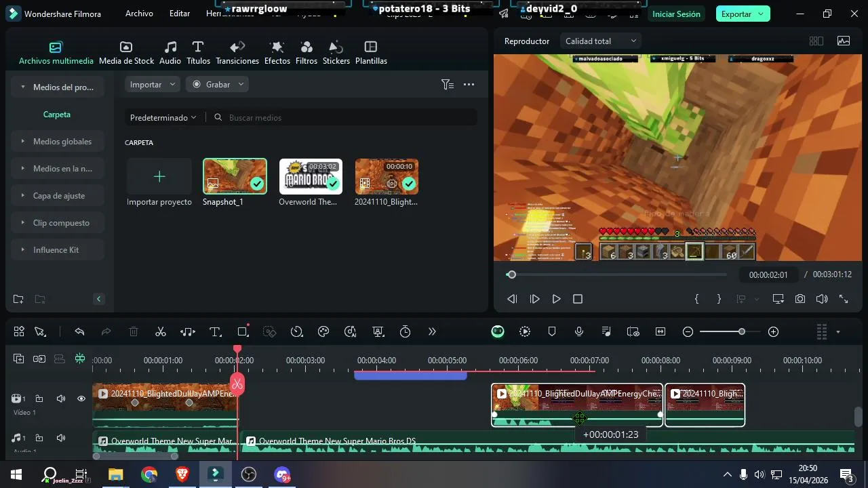Open the media panel more options
The height and width of the screenshot is (488, 868).
point(469,85)
